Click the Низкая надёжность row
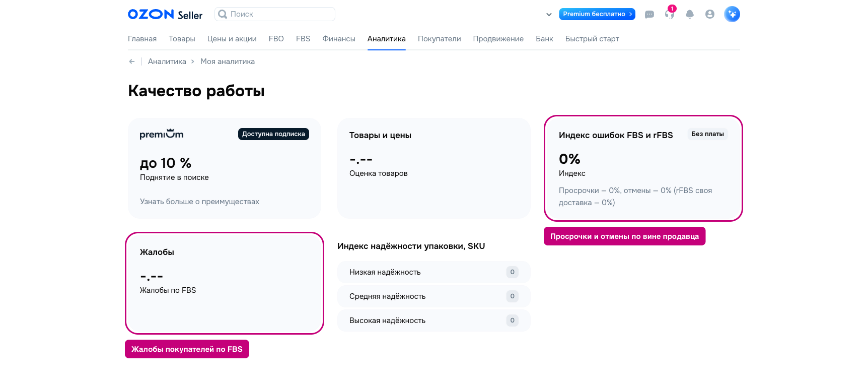Screen dimensions: 868x383 (x=434, y=272)
